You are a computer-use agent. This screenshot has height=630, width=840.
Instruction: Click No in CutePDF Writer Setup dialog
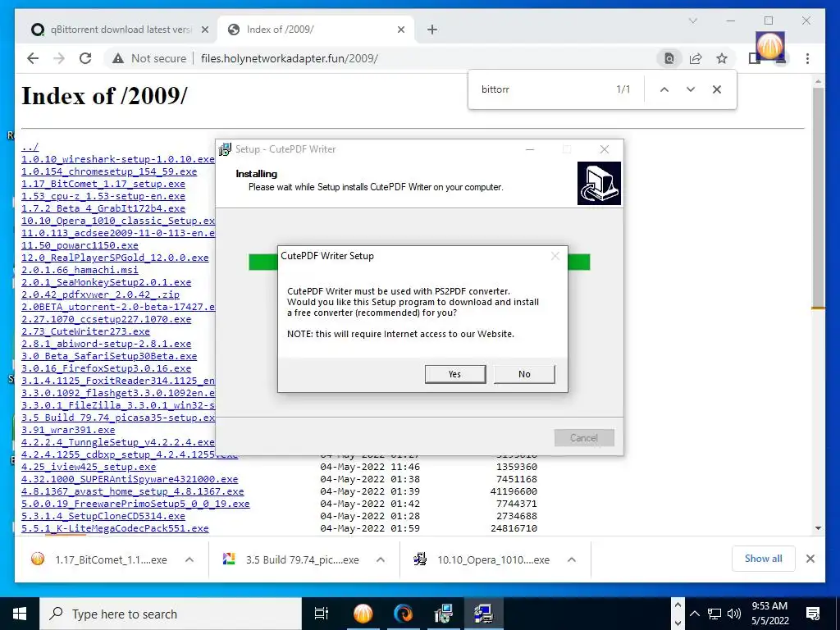[x=524, y=374]
